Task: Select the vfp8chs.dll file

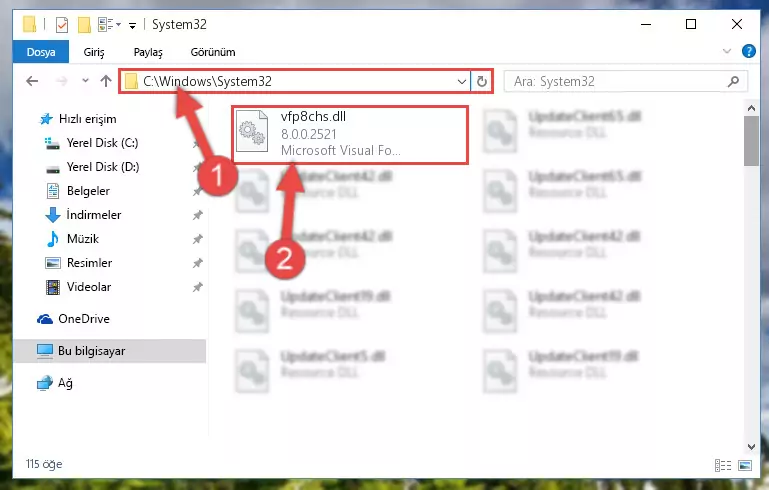Action: 350,134
